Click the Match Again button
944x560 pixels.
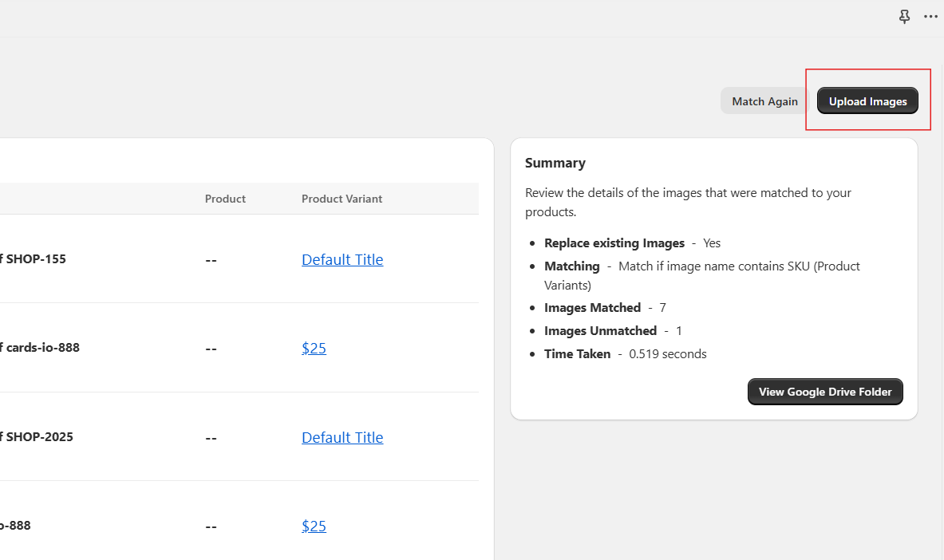(764, 101)
